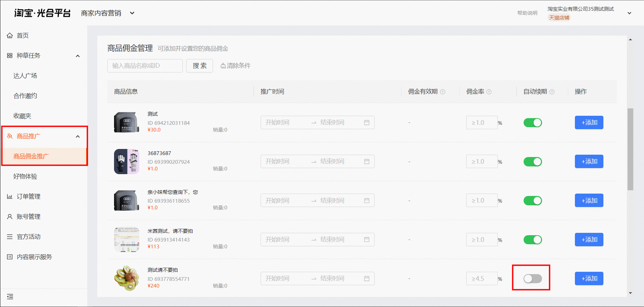Click the 商品信息 column header
644x307 pixels.
click(x=126, y=92)
